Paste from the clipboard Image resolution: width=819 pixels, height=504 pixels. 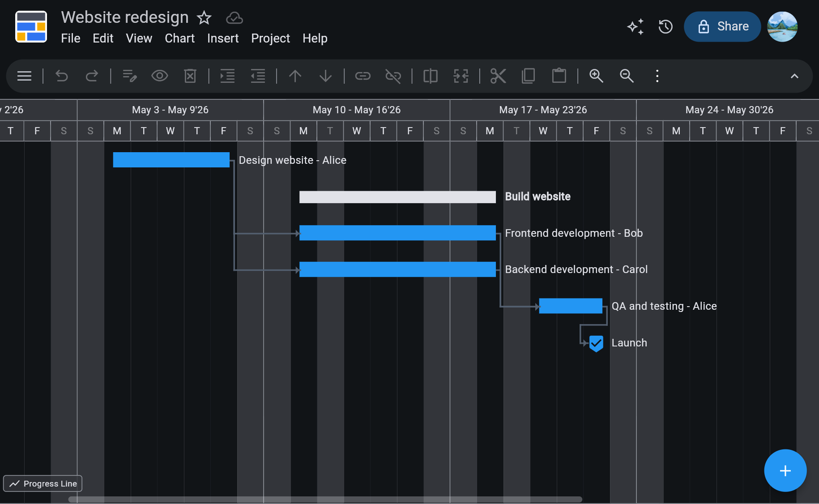[559, 76]
